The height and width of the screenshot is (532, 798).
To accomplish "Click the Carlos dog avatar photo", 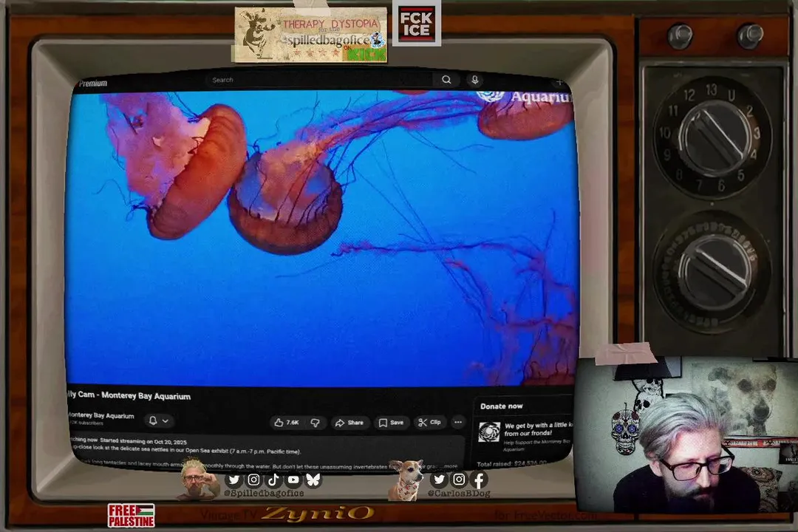I will (x=406, y=479).
